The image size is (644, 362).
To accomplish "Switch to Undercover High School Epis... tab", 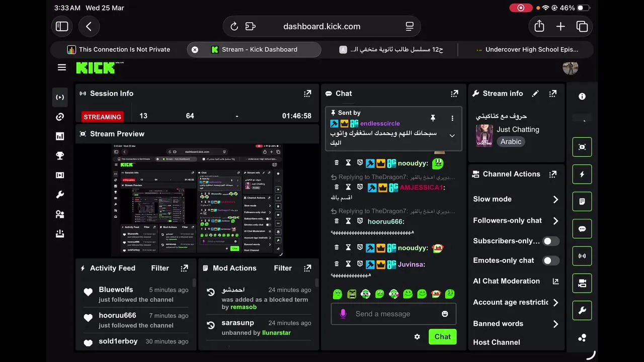I will 527,49.
